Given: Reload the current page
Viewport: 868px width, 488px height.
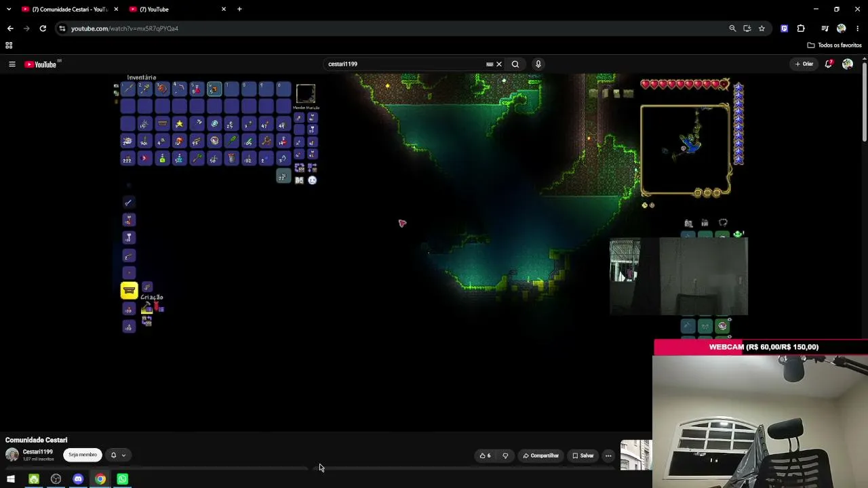Looking at the screenshot, I should [x=43, y=28].
